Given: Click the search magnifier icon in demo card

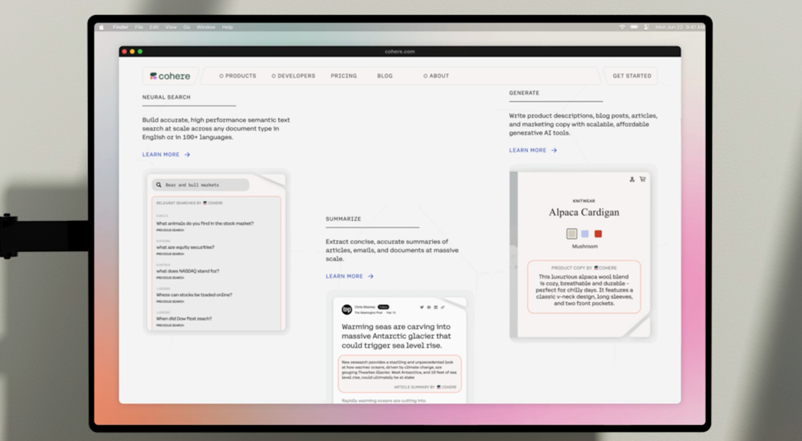Looking at the screenshot, I should 158,185.
